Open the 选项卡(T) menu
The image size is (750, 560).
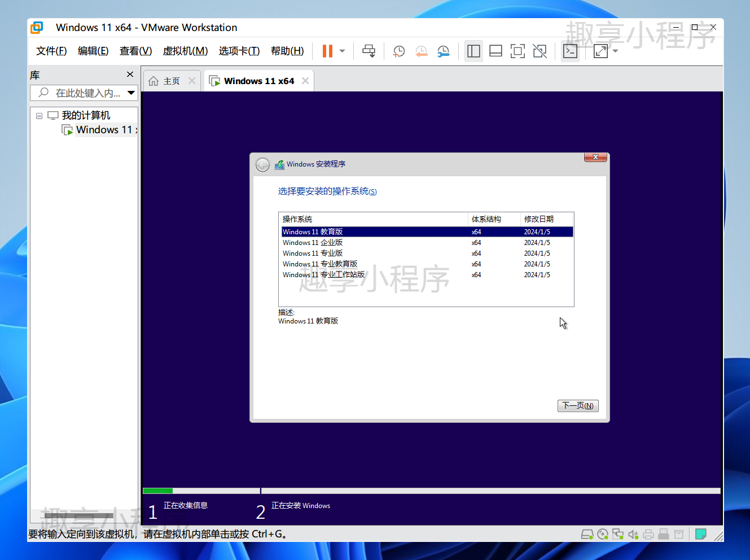point(239,51)
